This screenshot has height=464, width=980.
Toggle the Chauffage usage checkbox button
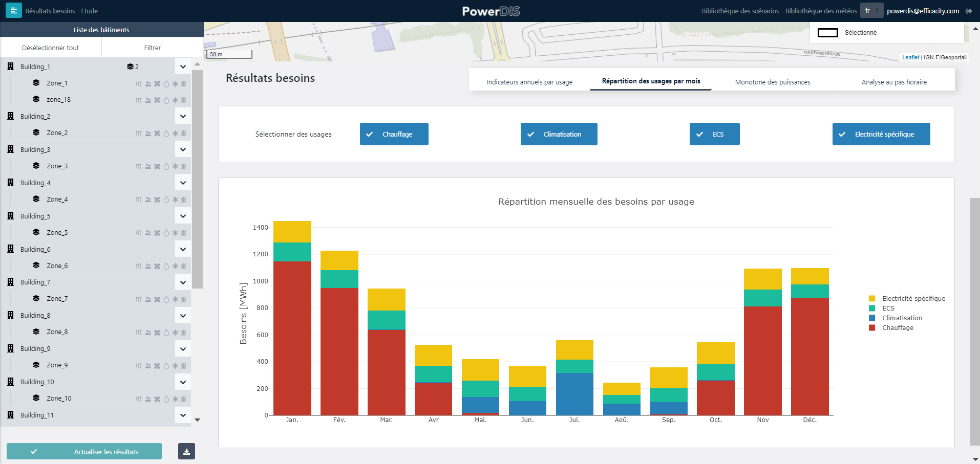click(394, 134)
